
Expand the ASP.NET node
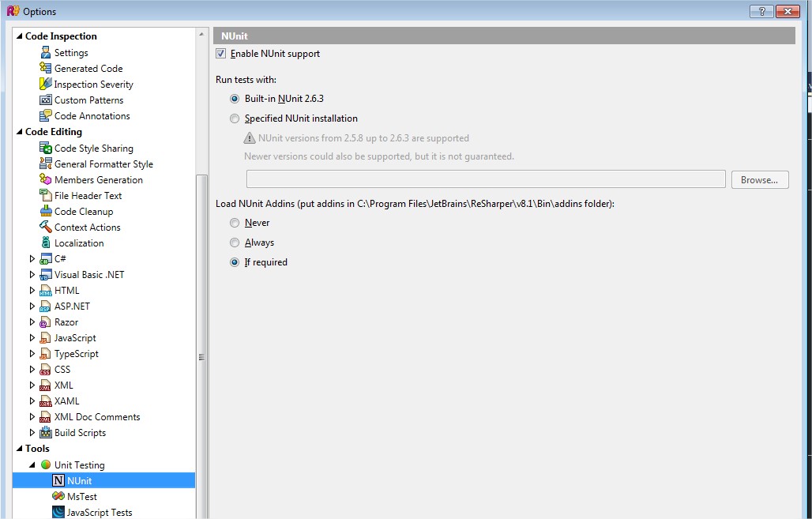tap(32, 307)
